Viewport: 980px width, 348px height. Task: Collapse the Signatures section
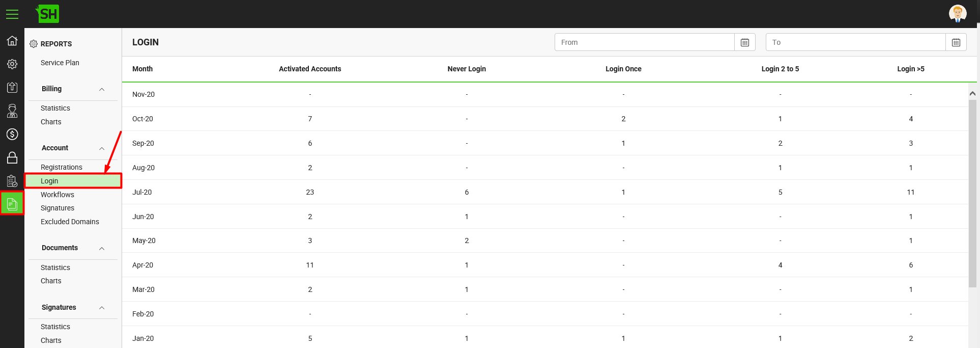[x=102, y=308]
